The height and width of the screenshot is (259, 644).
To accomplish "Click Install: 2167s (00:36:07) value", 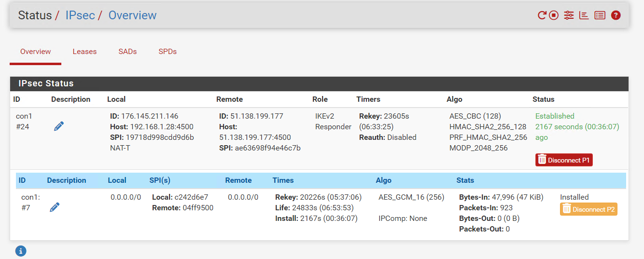I will coord(316,218).
